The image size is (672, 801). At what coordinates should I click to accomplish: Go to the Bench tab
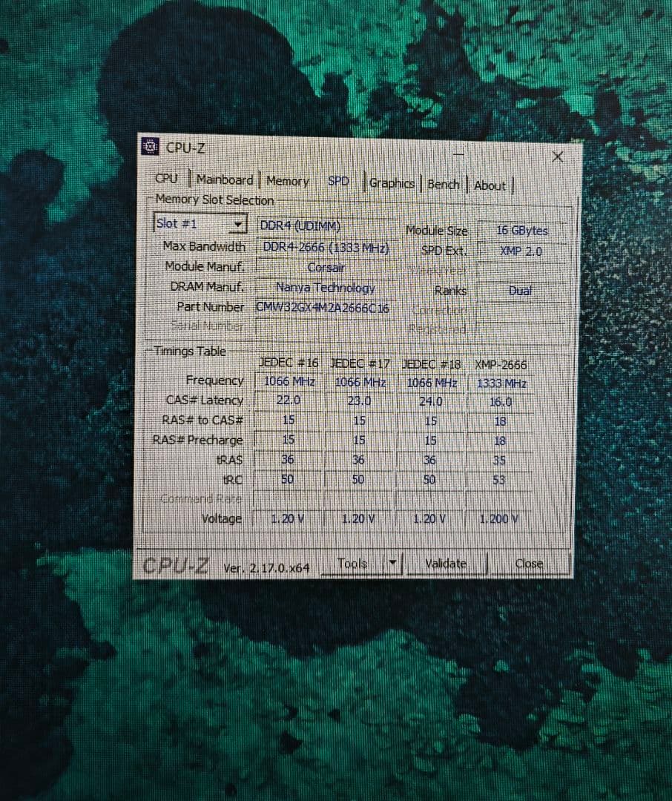pyautogui.click(x=443, y=184)
